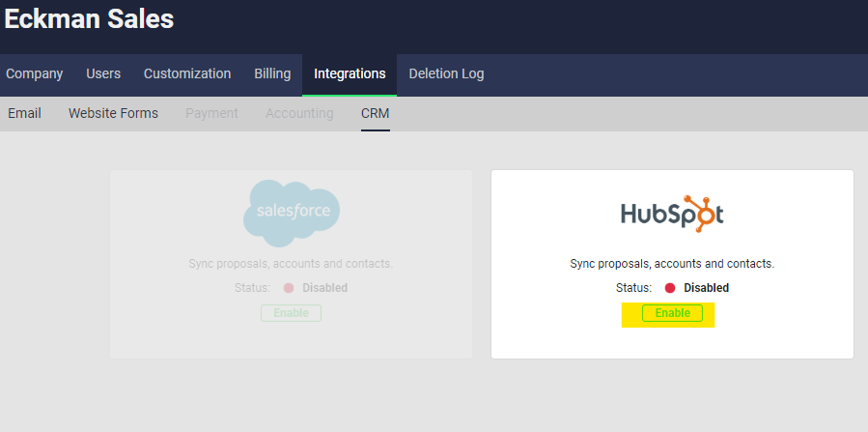868x432 pixels.
Task: Click Salesforce's Status label
Action: [252, 288]
